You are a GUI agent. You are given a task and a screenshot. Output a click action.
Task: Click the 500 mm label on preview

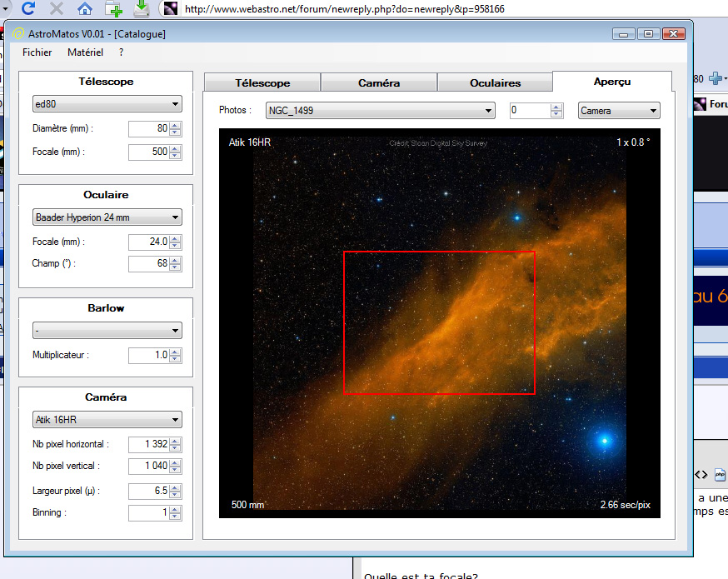247,505
